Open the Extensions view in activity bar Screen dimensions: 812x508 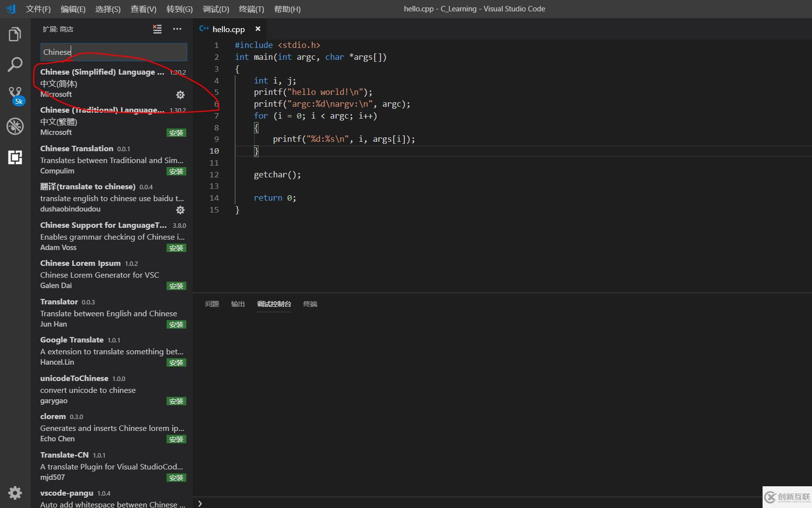(x=15, y=157)
